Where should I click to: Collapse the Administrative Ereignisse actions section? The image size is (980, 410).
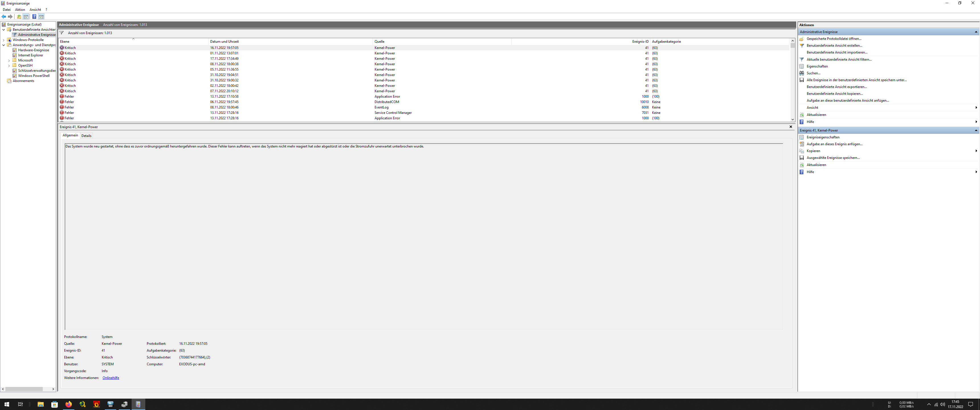point(976,32)
